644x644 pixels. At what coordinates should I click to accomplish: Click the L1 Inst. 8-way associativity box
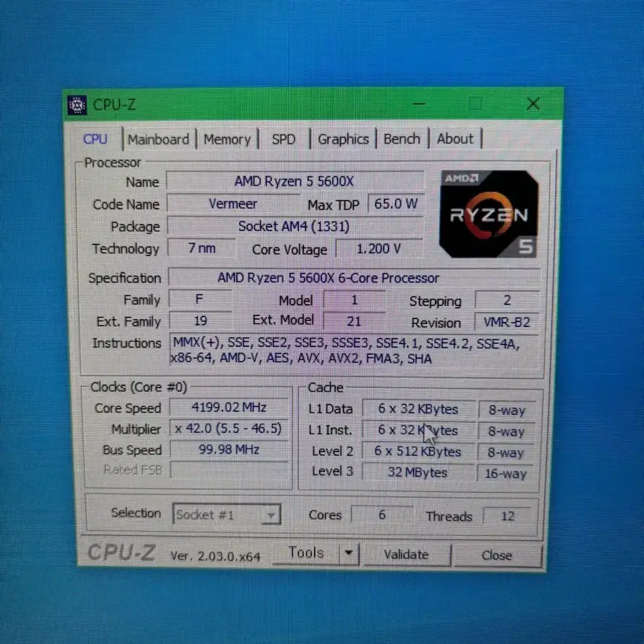(x=507, y=431)
